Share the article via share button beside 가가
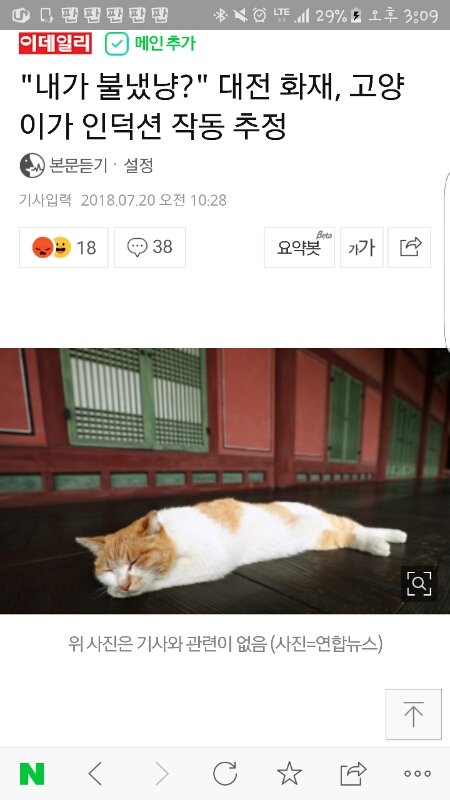Viewport: 450px width, 800px height. pyautogui.click(x=409, y=247)
